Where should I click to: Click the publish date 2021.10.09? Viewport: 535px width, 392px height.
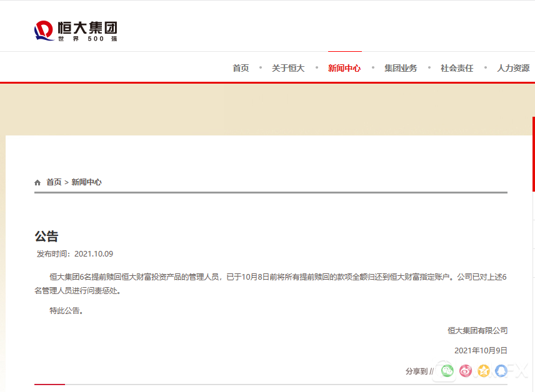[94, 254]
